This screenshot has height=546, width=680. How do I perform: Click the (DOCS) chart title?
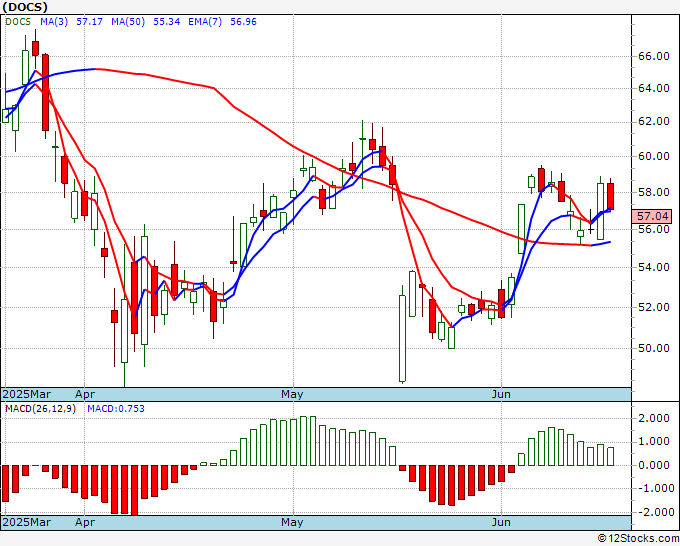point(25,7)
